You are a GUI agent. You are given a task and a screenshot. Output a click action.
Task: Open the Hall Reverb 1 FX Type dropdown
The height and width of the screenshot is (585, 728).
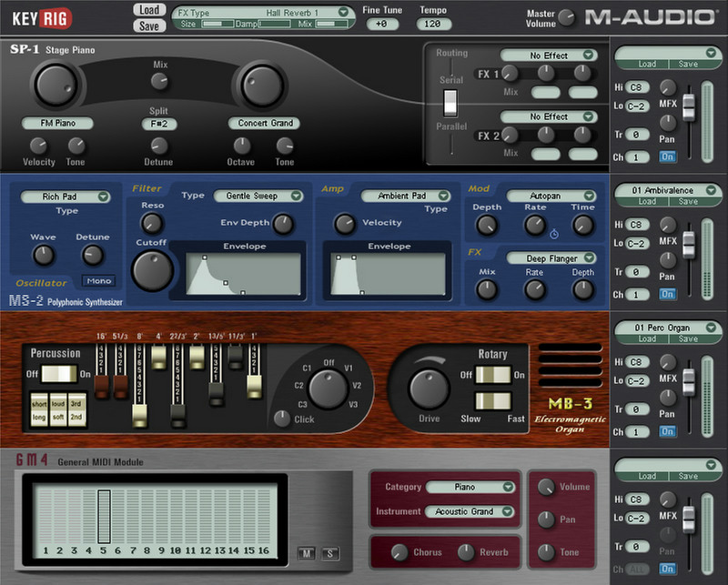[x=342, y=12]
